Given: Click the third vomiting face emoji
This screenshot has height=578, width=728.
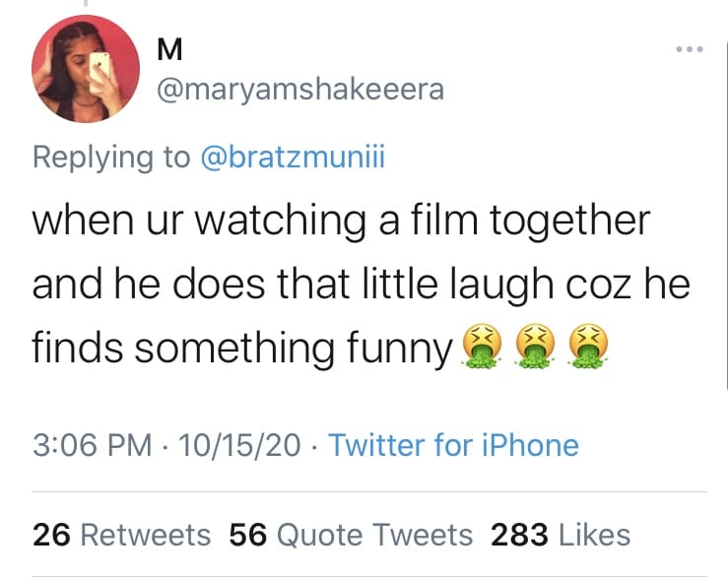Looking at the screenshot, I should [588, 347].
